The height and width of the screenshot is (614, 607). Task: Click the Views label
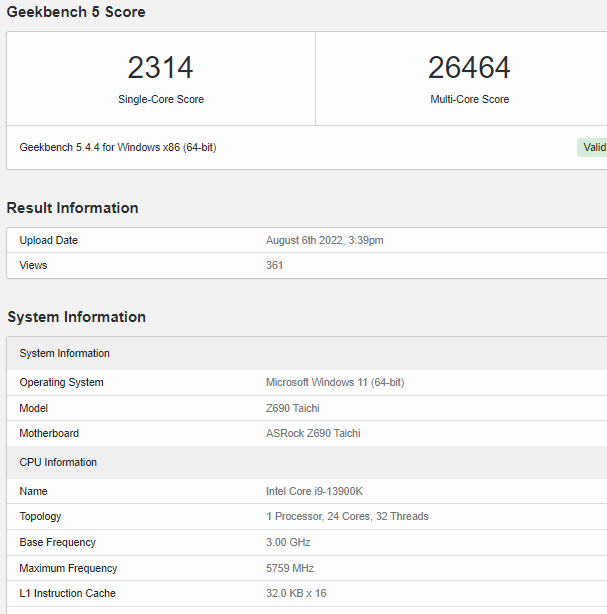click(33, 265)
